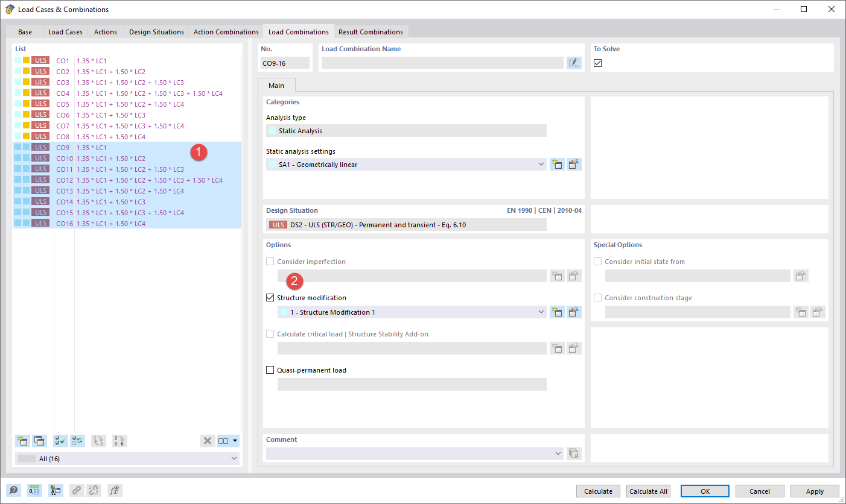Click the renumber 2 to 6 icon
The image size is (846, 504).
(x=119, y=441)
